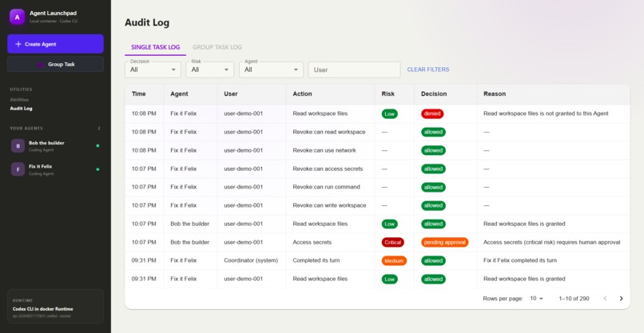
Task: Go to the next page arrow
Action: pyautogui.click(x=621, y=299)
